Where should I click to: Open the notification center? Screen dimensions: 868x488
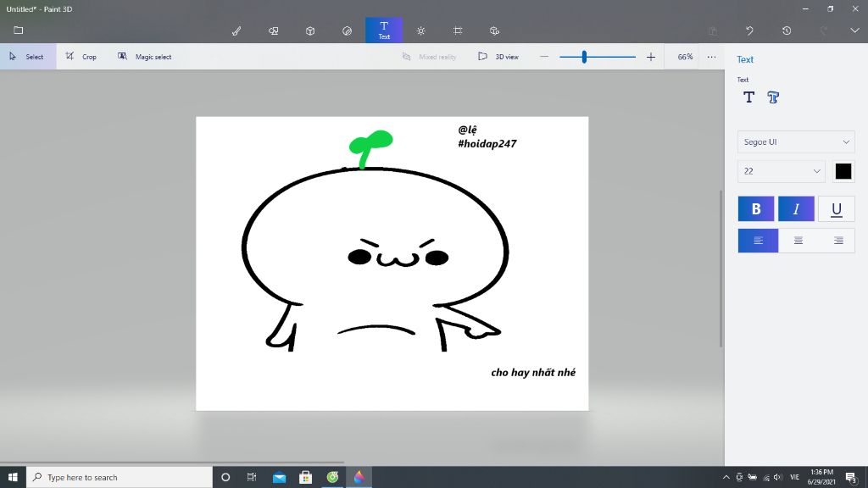click(851, 477)
